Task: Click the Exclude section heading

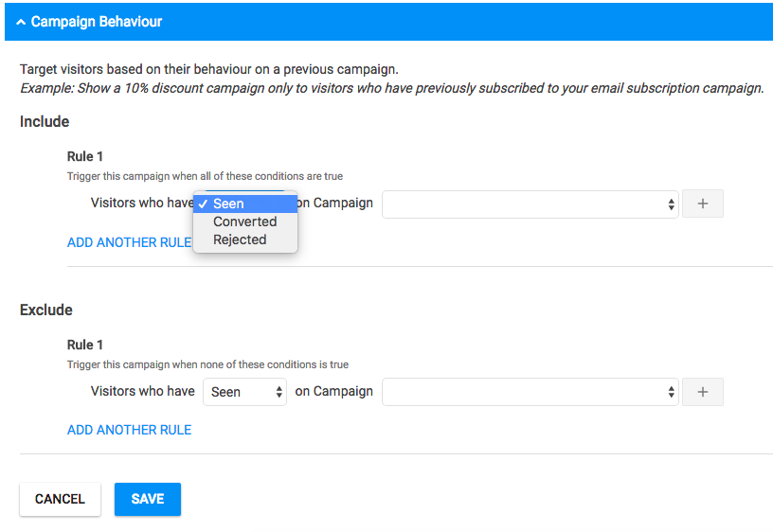Action: click(x=46, y=310)
